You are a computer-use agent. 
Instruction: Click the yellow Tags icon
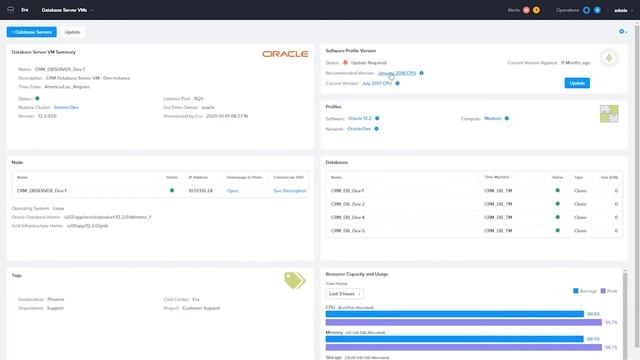(x=295, y=281)
